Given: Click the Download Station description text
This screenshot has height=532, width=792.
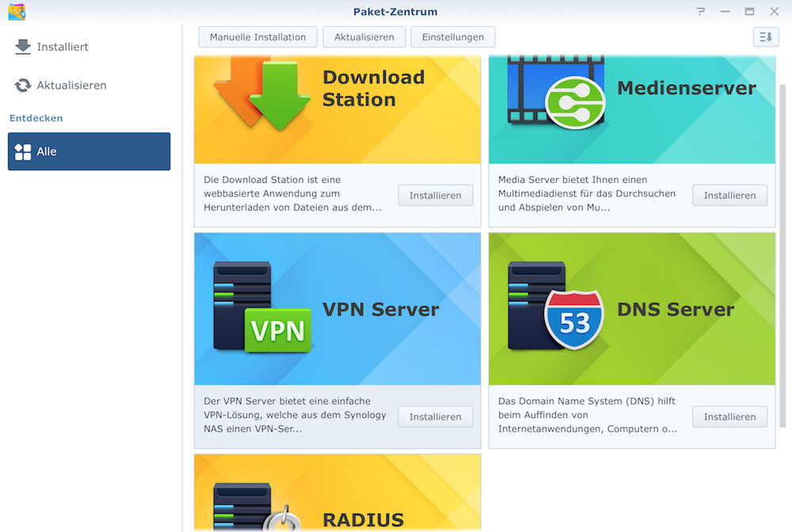Looking at the screenshot, I should point(292,193).
